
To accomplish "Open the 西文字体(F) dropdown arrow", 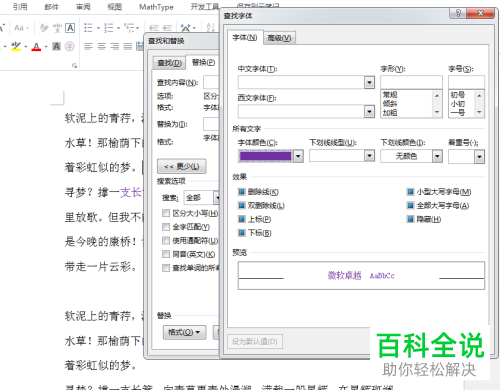I will pyautogui.click(x=369, y=111).
